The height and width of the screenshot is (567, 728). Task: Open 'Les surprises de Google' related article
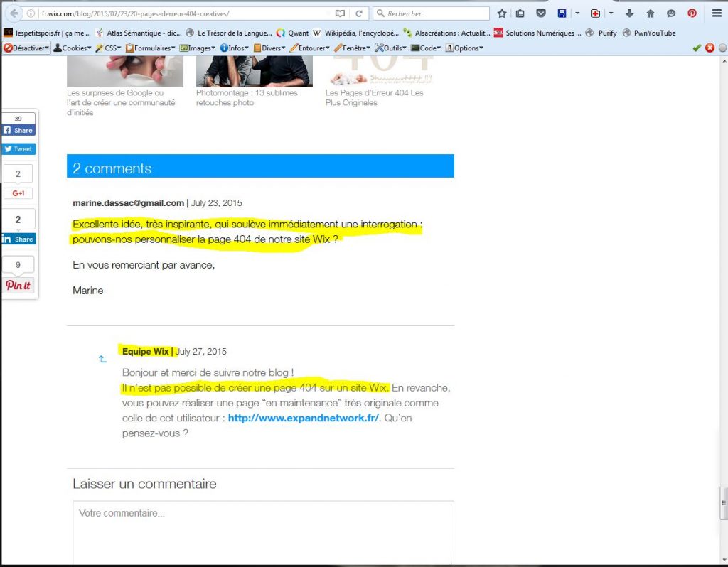pos(121,102)
